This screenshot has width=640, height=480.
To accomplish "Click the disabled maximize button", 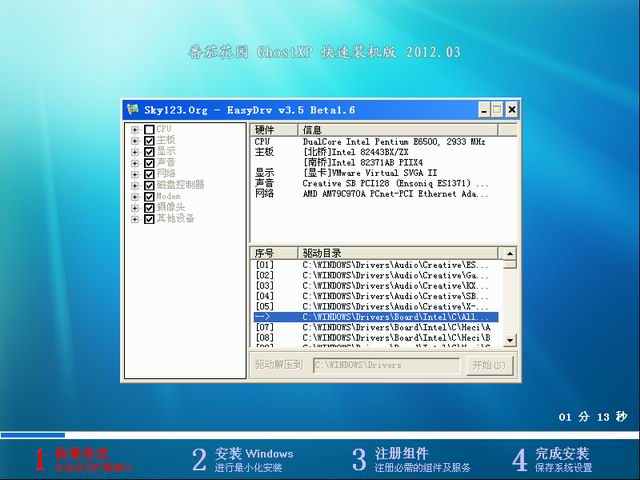I will coord(497,110).
